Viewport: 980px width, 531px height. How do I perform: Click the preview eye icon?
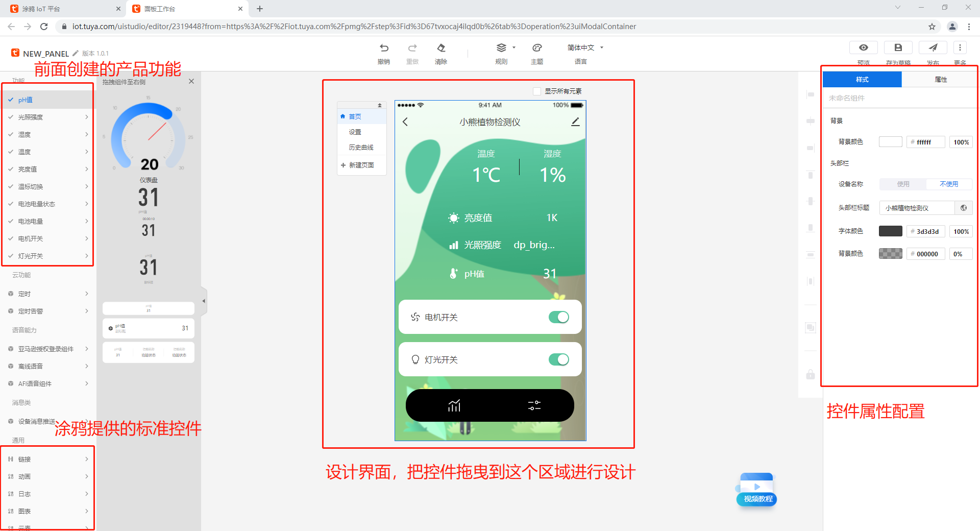(x=863, y=47)
